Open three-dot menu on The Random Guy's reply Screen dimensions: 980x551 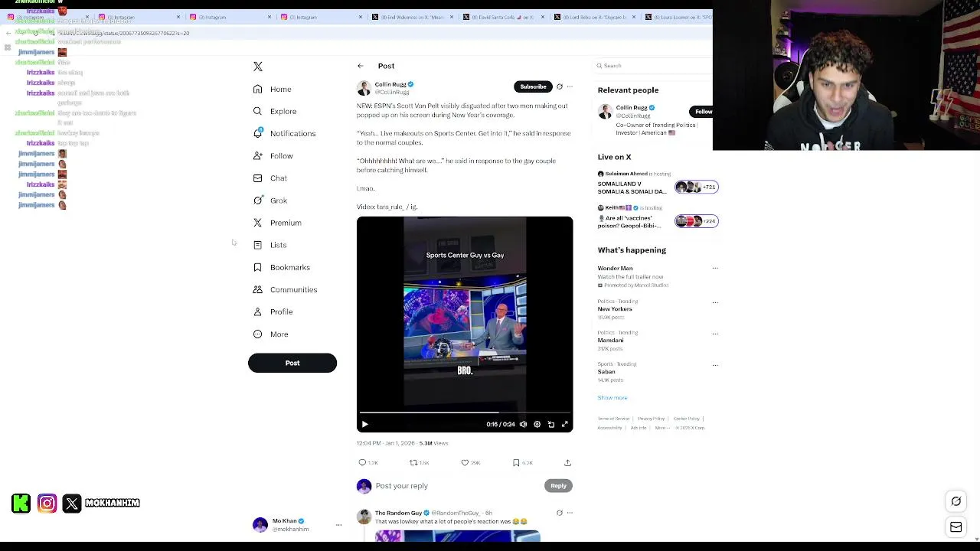tap(569, 513)
